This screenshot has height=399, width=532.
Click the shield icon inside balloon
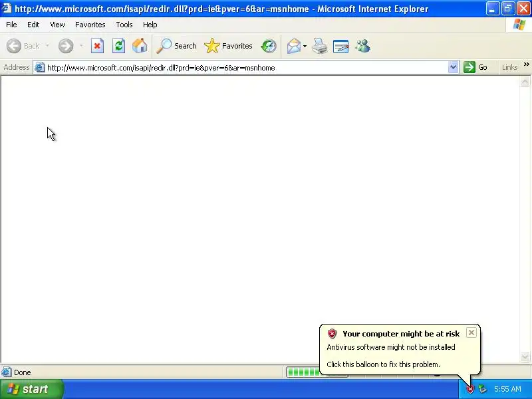(x=332, y=334)
